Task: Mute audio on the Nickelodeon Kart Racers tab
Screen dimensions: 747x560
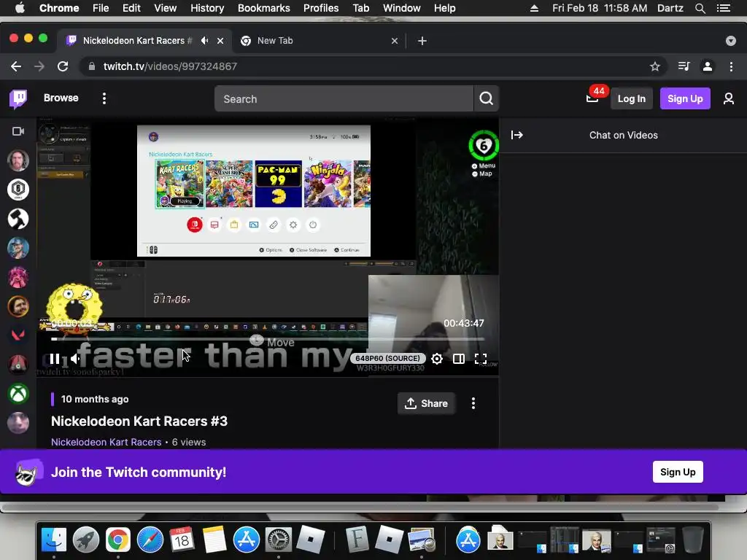Action: pos(204,41)
